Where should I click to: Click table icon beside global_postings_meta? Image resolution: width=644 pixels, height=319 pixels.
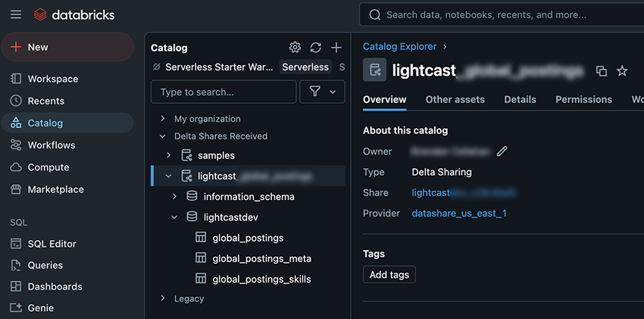(201, 258)
